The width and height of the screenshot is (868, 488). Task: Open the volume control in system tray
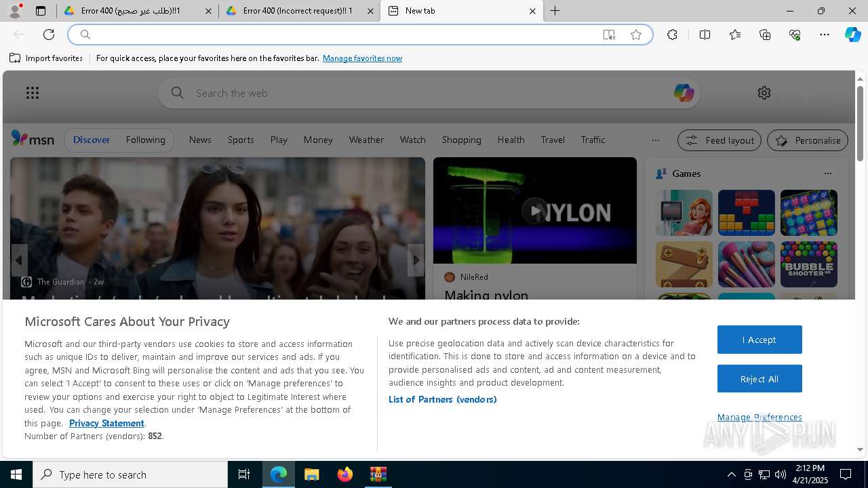(x=780, y=474)
